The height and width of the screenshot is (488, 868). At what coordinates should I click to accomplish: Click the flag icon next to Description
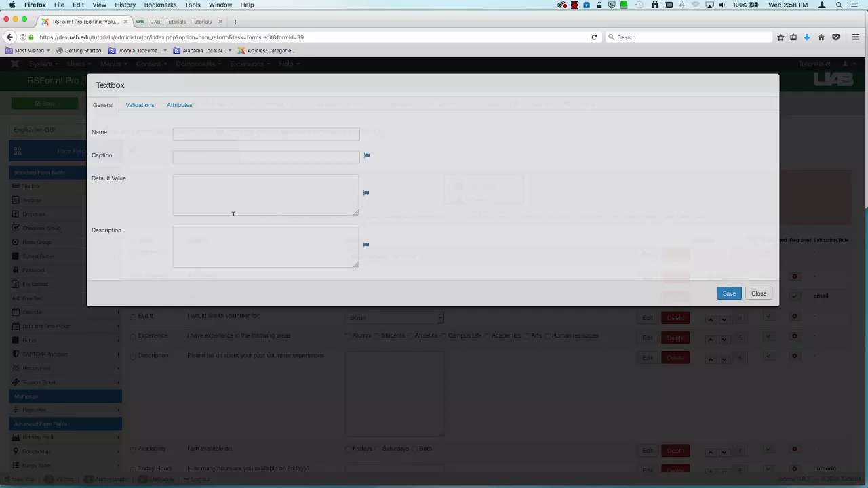[366, 245]
